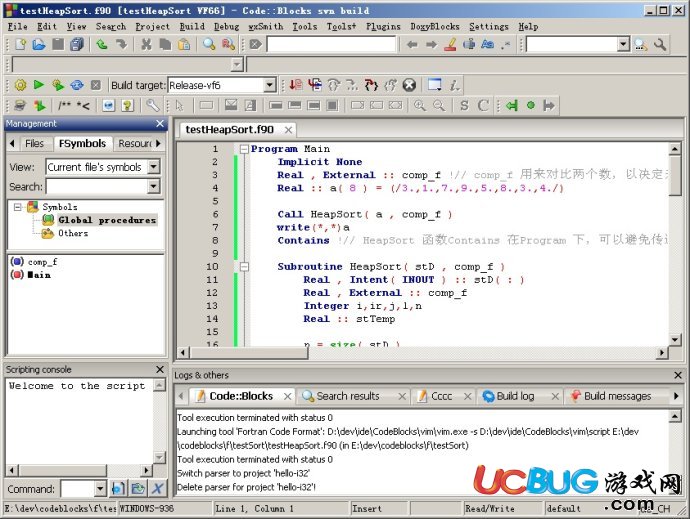Open the Build target dropdown
This screenshot has width=690, height=519.
(x=269, y=85)
